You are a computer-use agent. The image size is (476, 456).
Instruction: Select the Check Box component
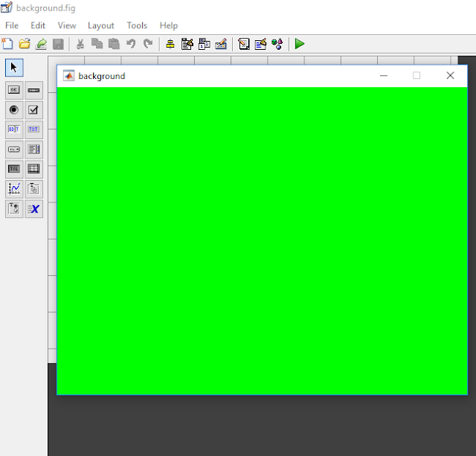point(33,110)
